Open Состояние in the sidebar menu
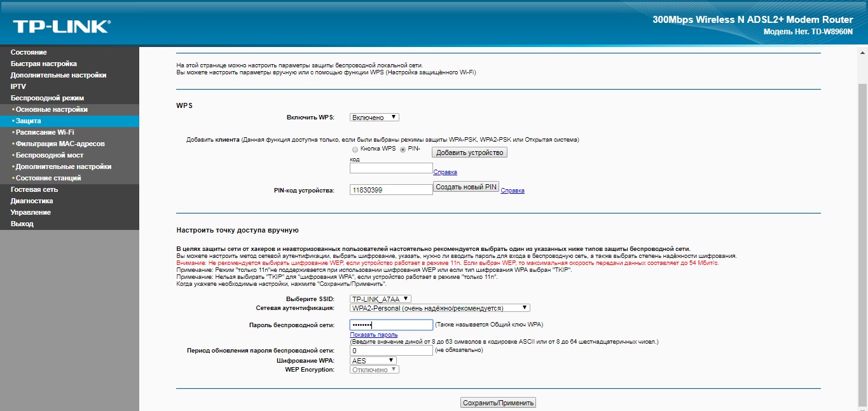 pyautogui.click(x=29, y=52)
